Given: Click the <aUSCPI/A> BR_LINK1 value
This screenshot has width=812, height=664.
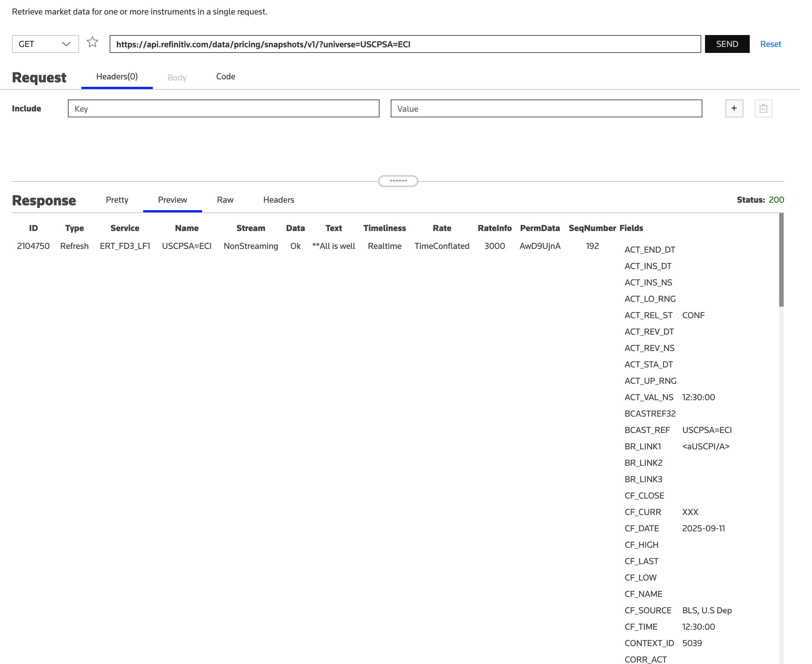Looking at the screenshot, I should click(x=705, y=446).
